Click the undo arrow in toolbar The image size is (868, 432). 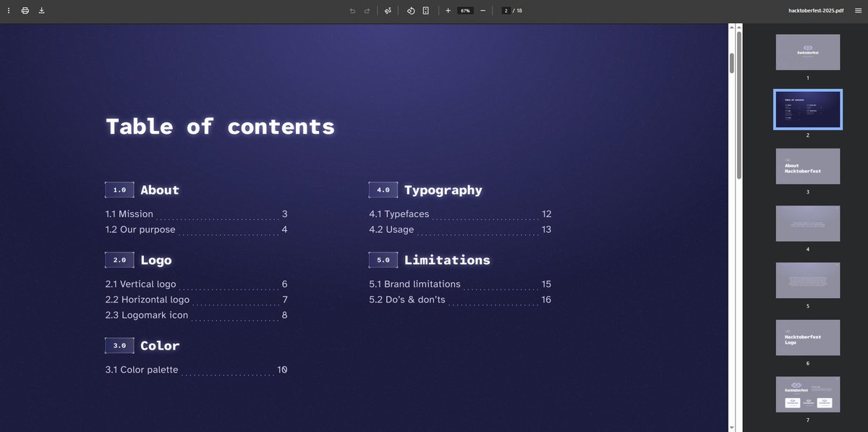coord(352,11)
